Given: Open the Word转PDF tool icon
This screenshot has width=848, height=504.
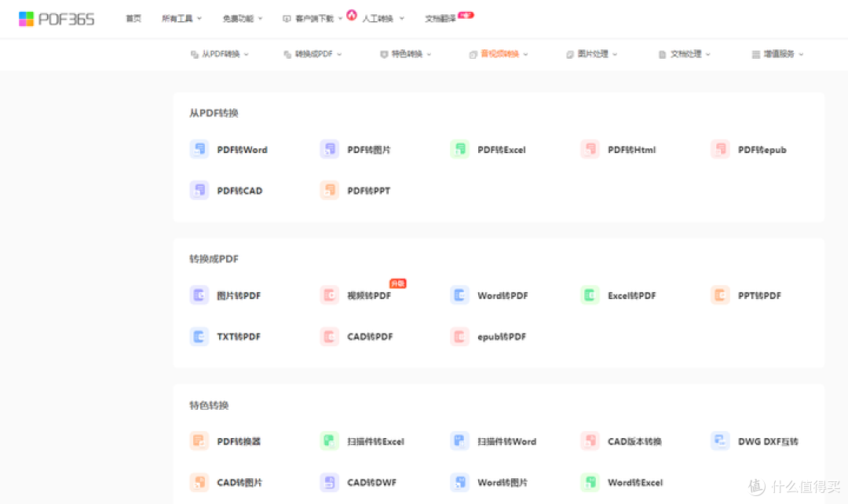Looking at the screenshot, I should 459,295.
